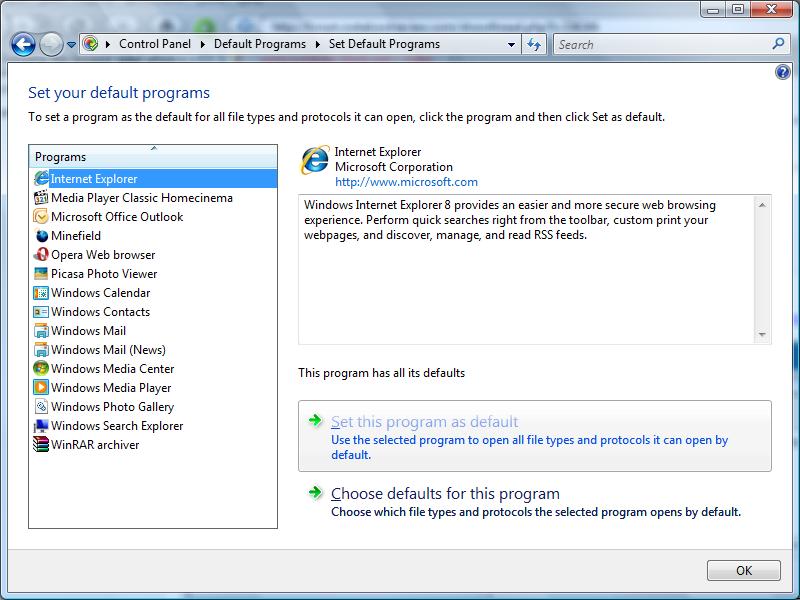
Task: Open Help with the question mark icon
Action: click(x=782, y=72)
